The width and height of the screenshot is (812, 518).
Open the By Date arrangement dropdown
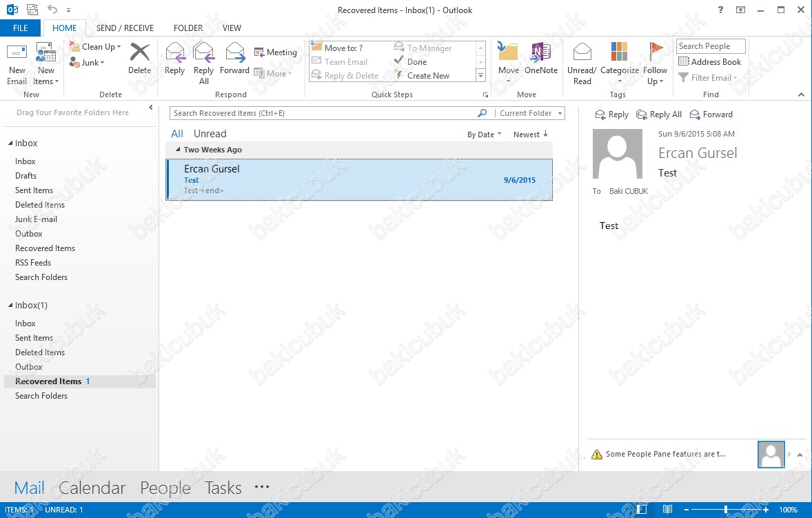pos(484,135)
